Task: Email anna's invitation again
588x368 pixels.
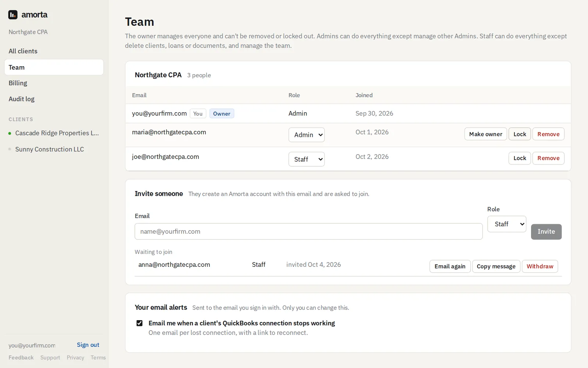Action: pyautogui.click(x=450, y=266)
